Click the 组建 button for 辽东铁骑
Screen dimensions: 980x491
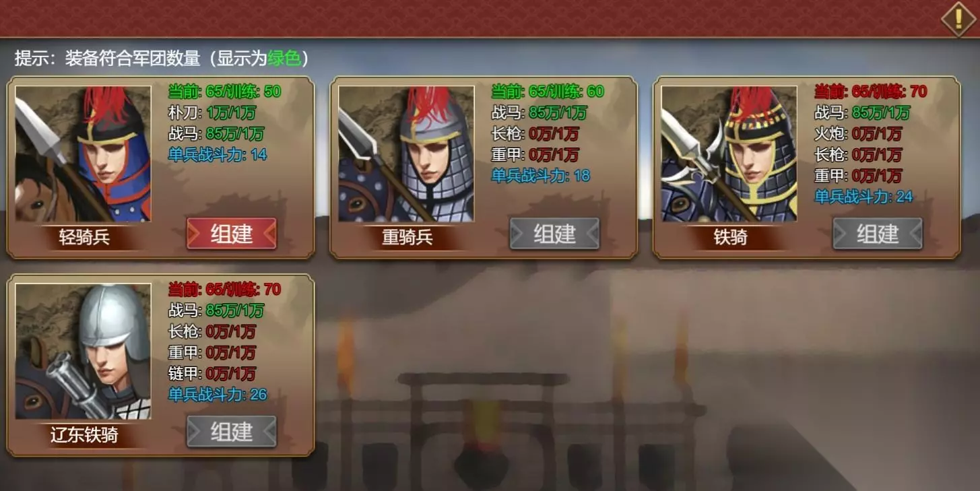pos(232,431)
